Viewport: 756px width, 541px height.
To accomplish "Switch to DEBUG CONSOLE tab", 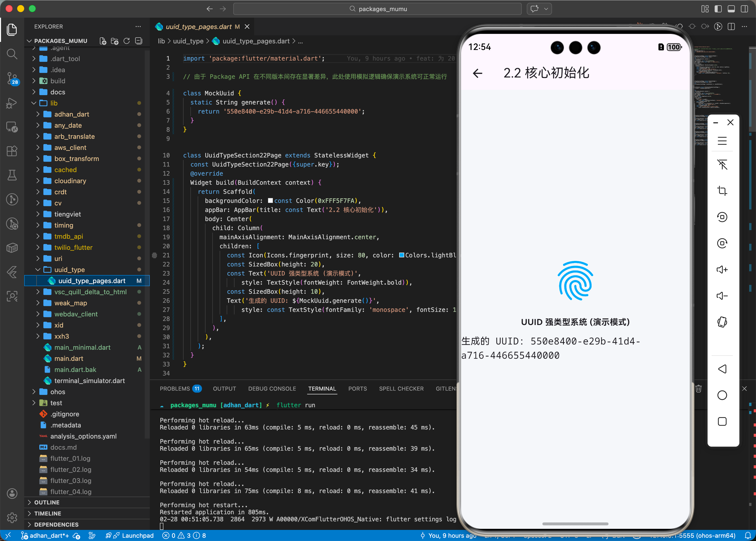I will (x=272, y=388).
